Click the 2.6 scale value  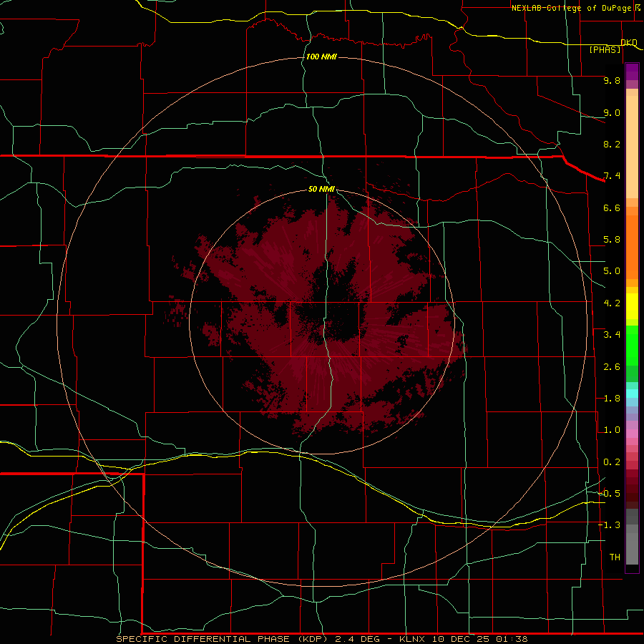612,367
